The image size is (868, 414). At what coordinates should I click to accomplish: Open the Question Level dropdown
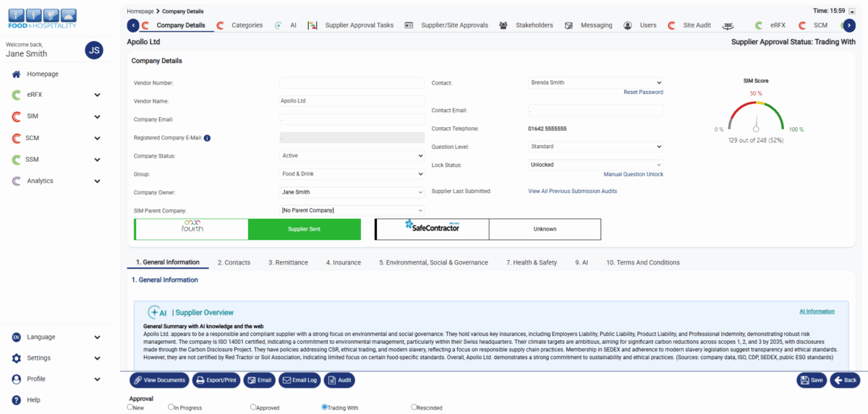(595, 147)
